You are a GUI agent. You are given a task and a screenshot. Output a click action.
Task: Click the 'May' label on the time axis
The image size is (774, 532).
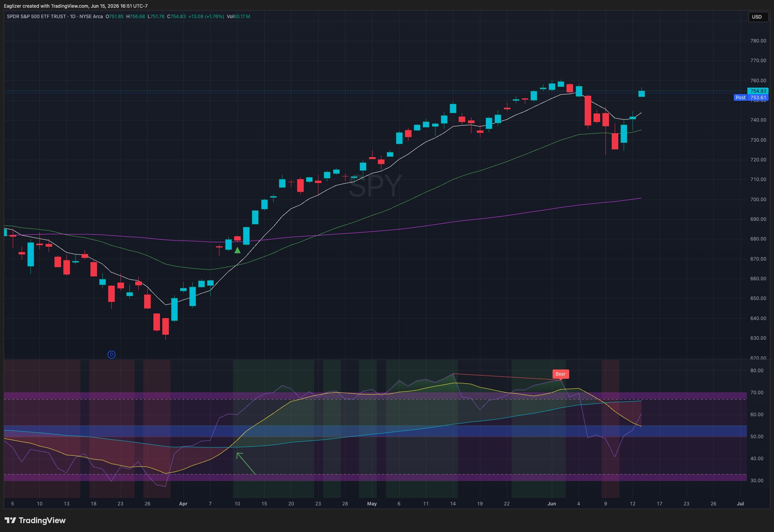[372, 503]
